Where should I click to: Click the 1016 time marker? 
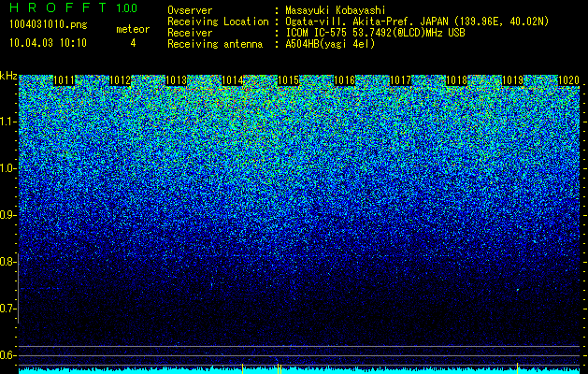point(344,80)
